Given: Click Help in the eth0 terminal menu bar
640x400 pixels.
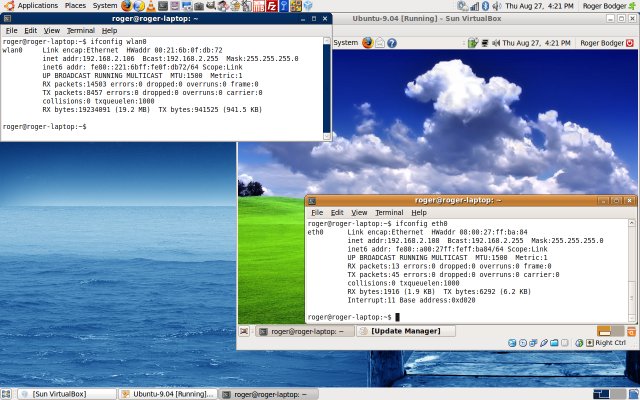Looking at the screenshot, I should (418, 213).
